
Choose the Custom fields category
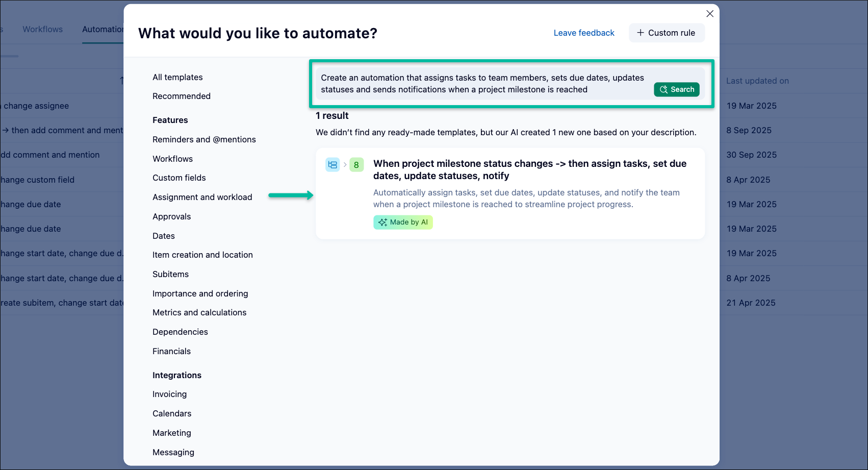(x=179, y=178)
